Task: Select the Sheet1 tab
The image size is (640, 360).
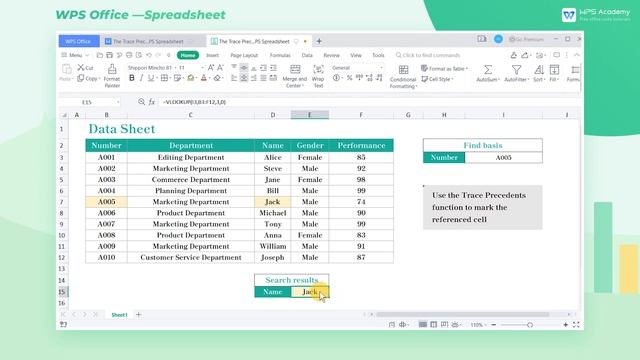Action: point(119,315)
